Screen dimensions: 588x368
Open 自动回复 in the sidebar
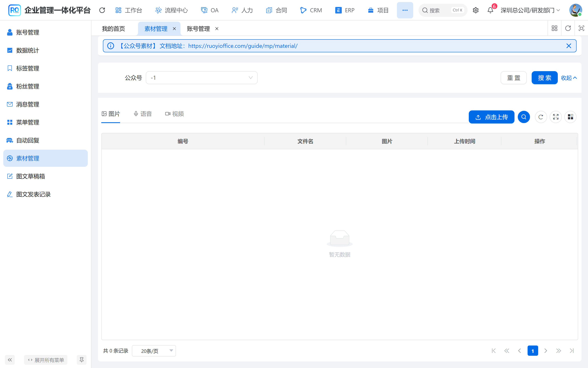46,140
